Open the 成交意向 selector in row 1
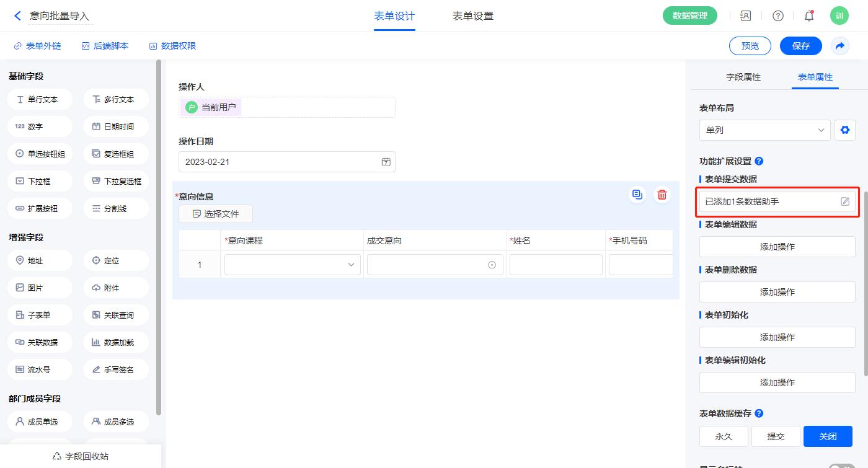The width and height of the screenshot is (868, 468). (x=435, y=265)
